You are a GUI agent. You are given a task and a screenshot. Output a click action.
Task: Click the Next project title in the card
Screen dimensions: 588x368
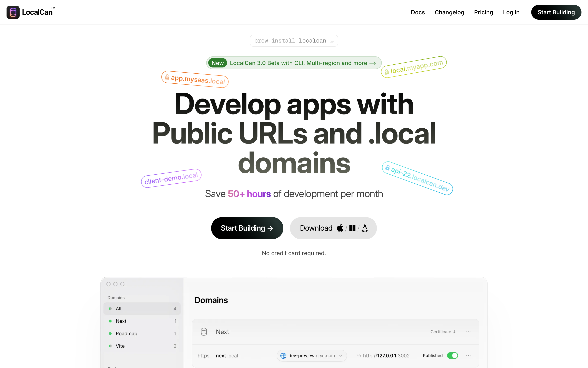click(x=223, y=332)
